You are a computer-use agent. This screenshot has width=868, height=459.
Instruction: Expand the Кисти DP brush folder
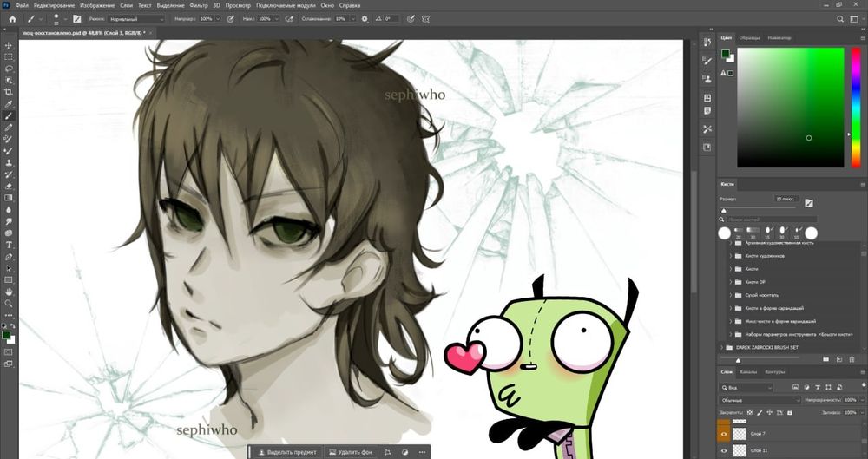[x=731, y=282]
